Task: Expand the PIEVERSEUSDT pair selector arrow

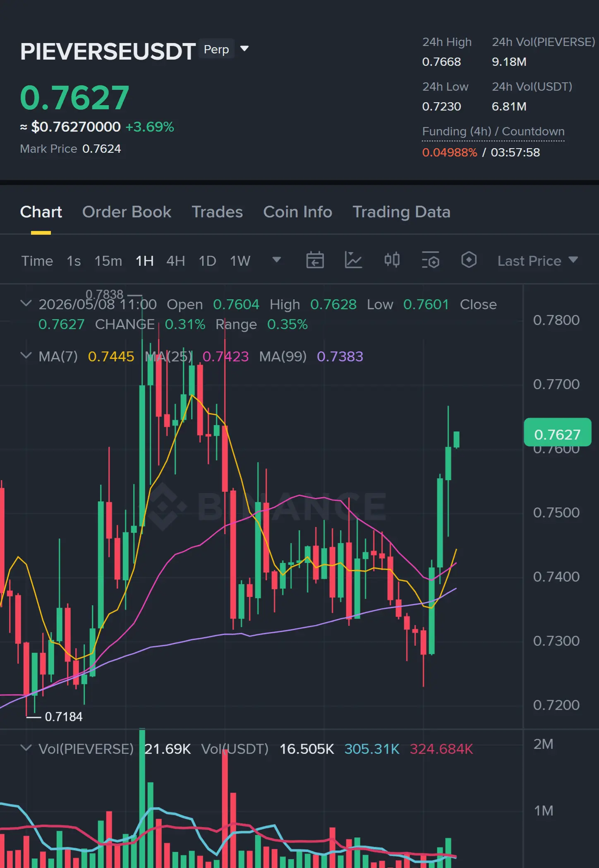Action: 244,49
